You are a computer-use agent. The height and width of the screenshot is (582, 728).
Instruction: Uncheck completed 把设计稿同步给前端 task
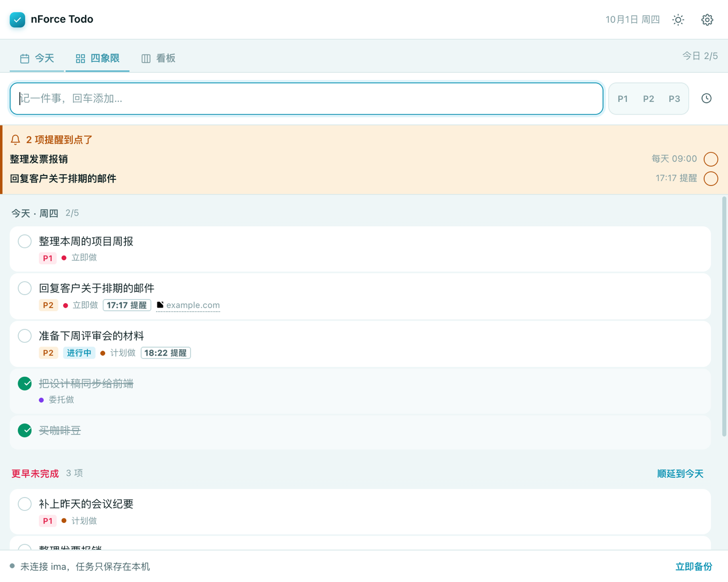pyautogui.click(x=25, y=383)
